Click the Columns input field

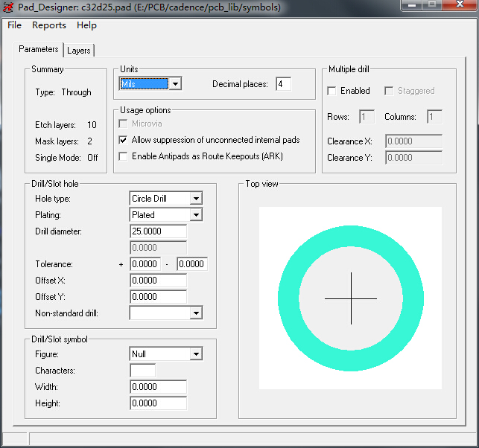click(x=434, y=117)
